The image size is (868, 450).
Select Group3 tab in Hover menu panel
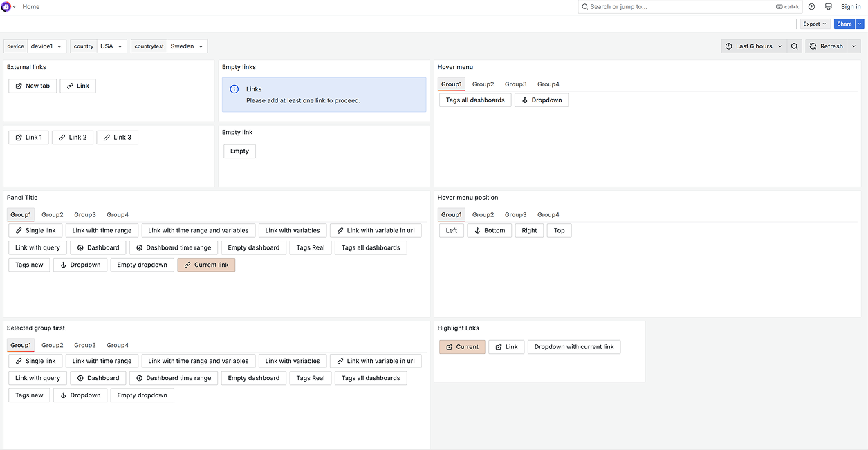(515, 84)
